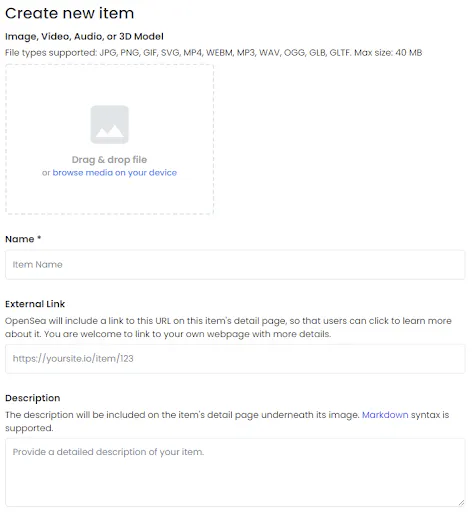472x512 pixels.
Task: Click the description textarea resize handle
Action: 461,503
